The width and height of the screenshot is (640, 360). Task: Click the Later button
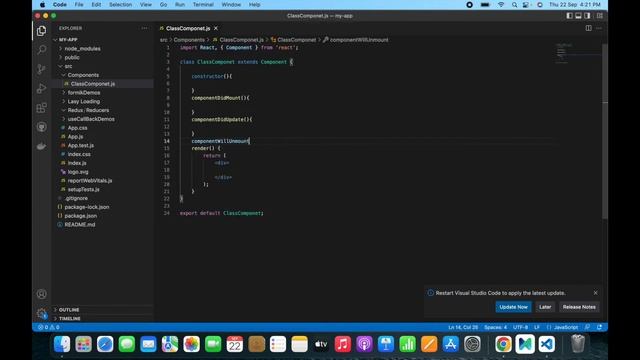pos(545,307)
